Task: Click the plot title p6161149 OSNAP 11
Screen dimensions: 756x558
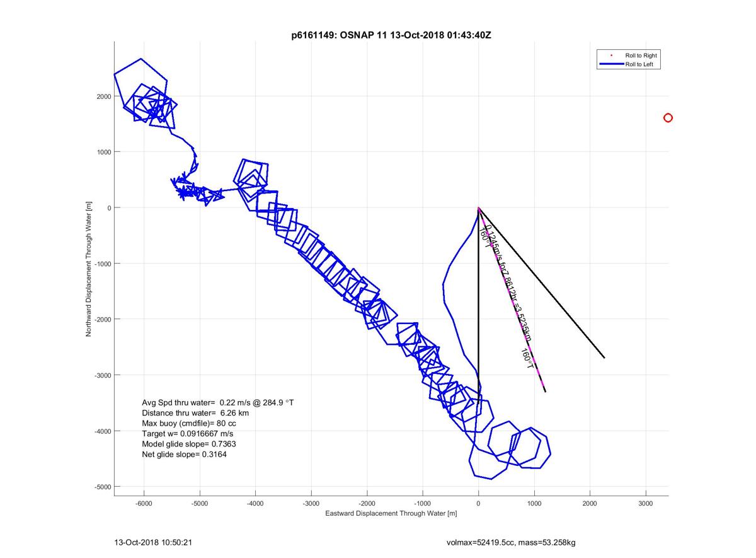Action: point(391,35)
